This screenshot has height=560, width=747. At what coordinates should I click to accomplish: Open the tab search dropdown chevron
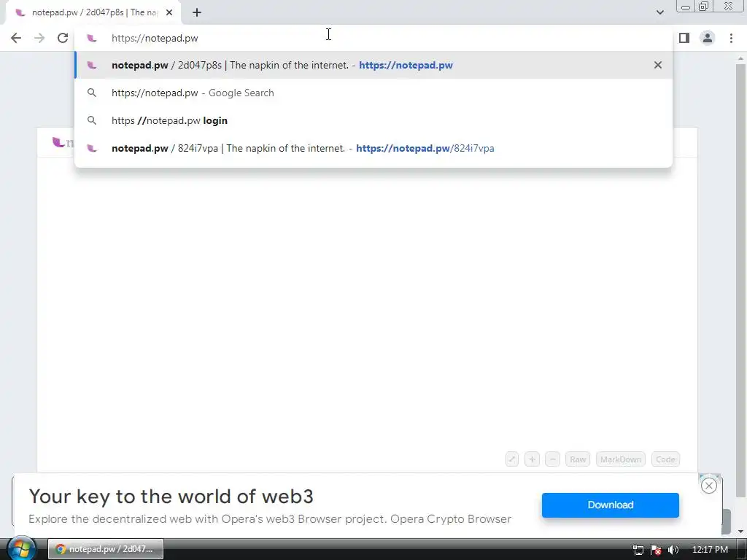click(x=659, y=12)
